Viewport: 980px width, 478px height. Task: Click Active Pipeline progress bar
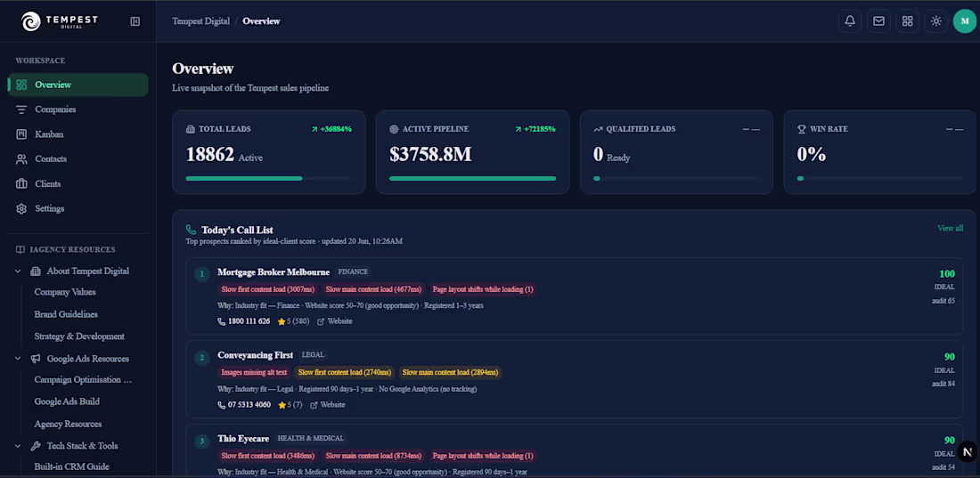tap(472, 178)
